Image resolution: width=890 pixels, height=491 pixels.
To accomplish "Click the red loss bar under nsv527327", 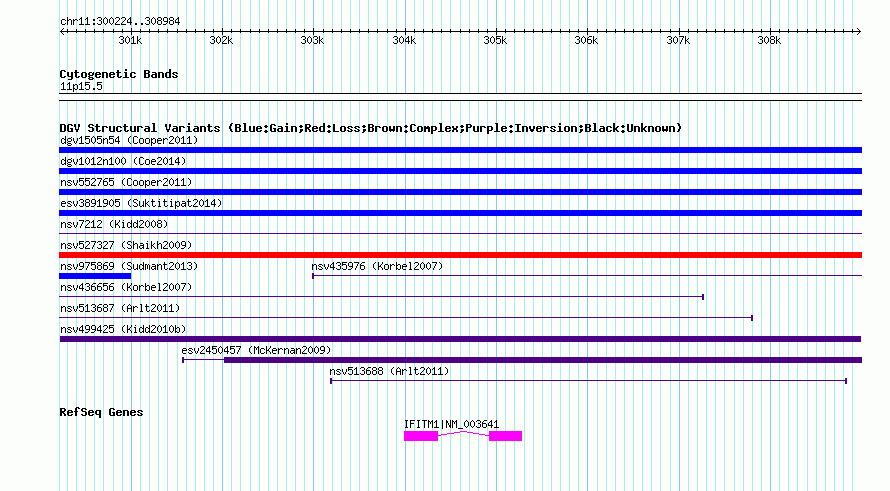I will pos(460,255).
